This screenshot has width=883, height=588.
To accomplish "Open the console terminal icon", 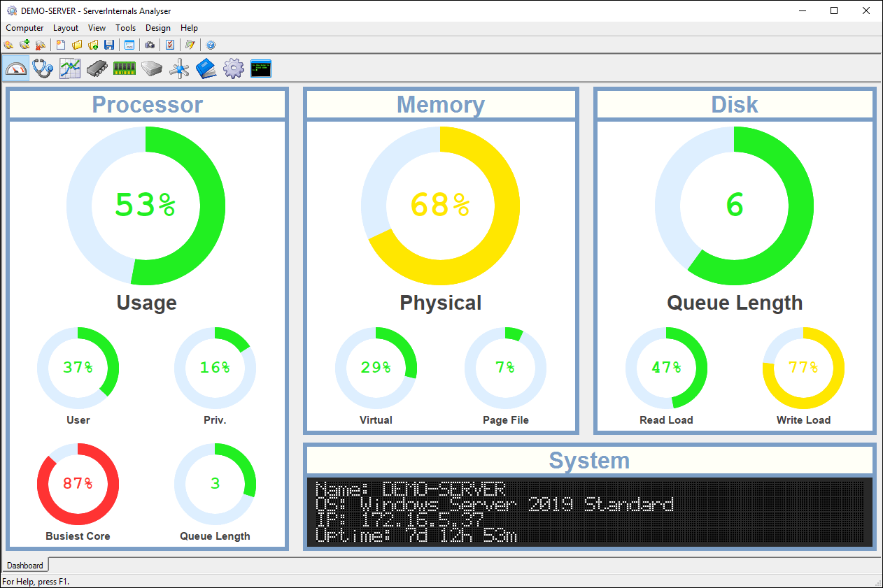I will click(260, 69).
